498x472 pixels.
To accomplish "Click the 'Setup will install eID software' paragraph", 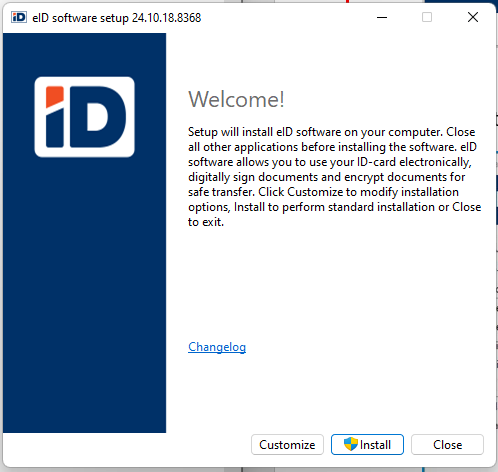I will (x=334, y=177).
